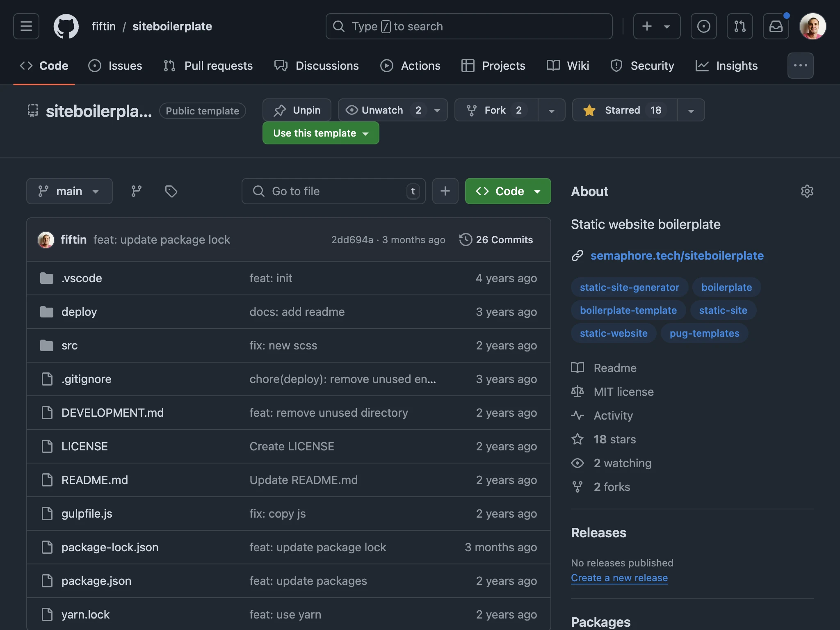Image resolution: width=840 pixels, height=630 pixels.
Task: Go to GitHub home via Octocat logo
Action: coord(66,26)
